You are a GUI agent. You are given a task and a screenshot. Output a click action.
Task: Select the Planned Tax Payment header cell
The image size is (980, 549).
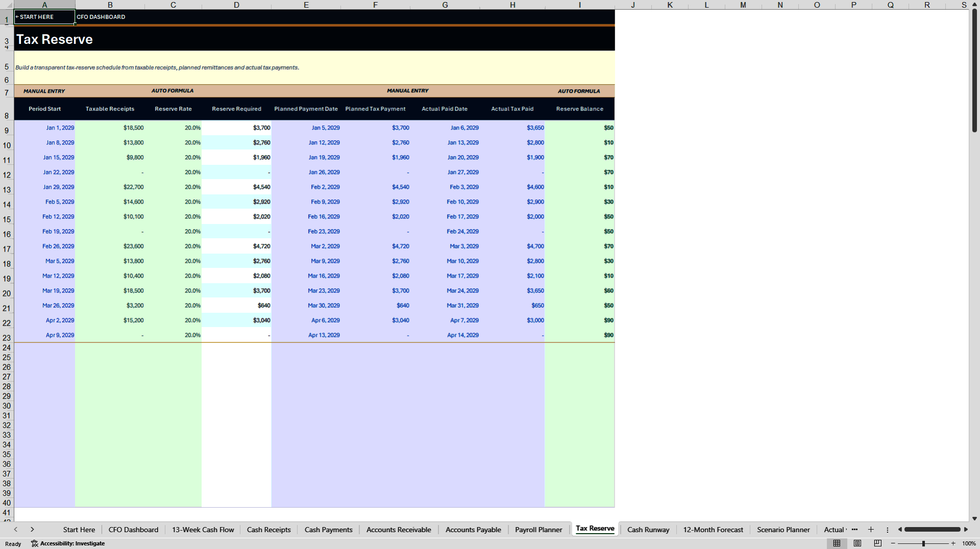375,109
